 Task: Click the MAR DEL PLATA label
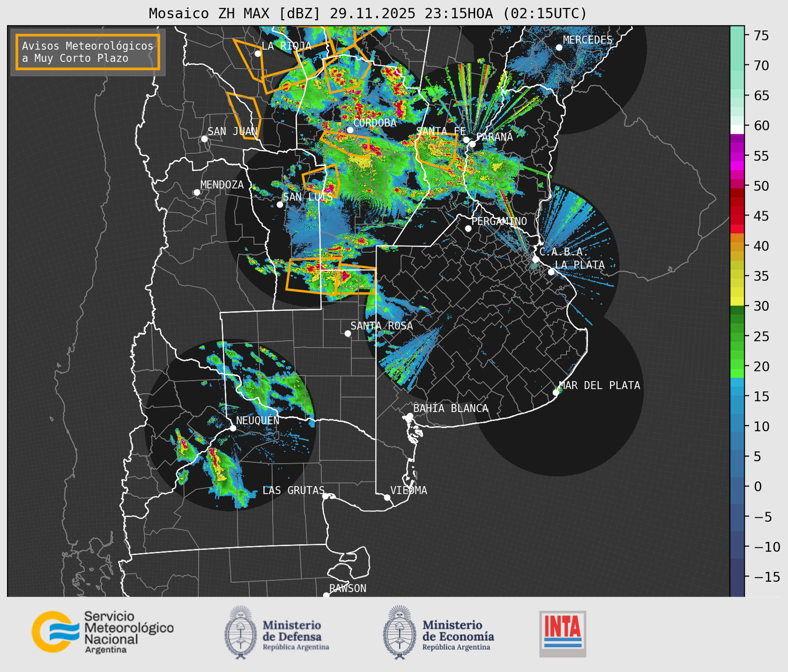coord(599,386)
